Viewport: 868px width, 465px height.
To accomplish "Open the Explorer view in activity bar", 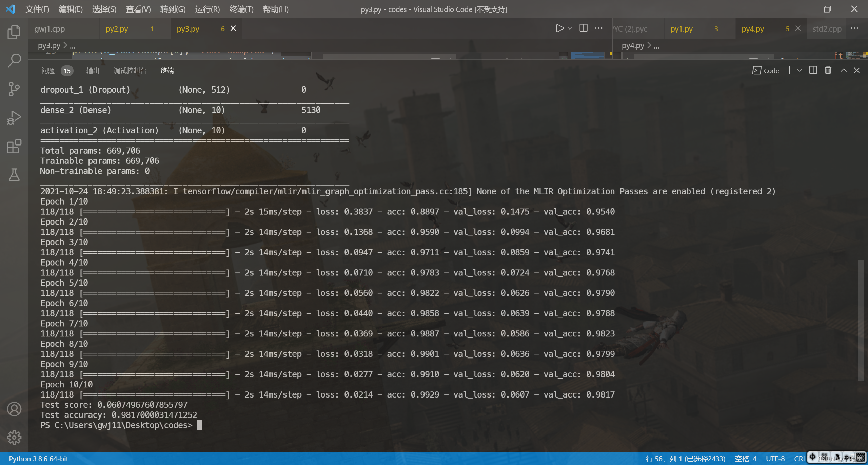I will 14,32.
